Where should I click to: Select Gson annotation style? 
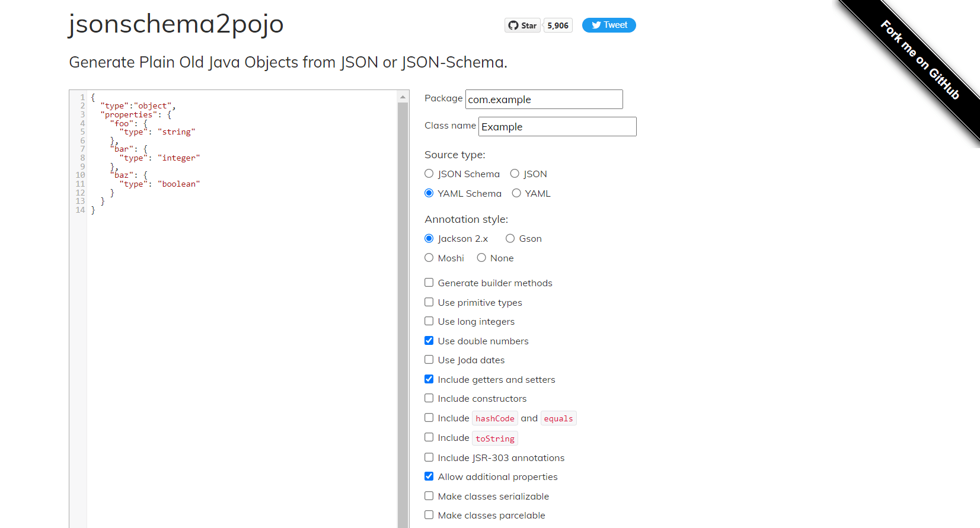tap(510, 238)
